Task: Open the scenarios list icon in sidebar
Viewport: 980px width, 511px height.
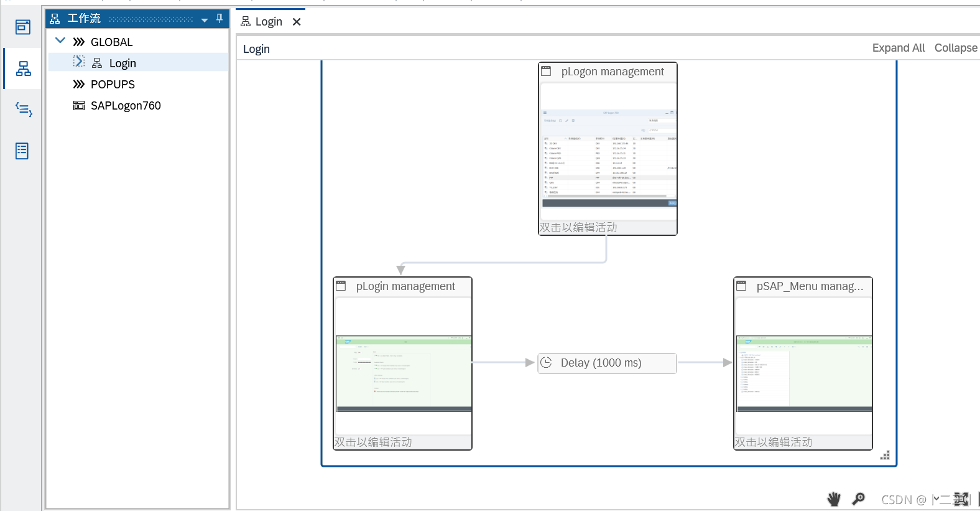Action: pos(23,110)
